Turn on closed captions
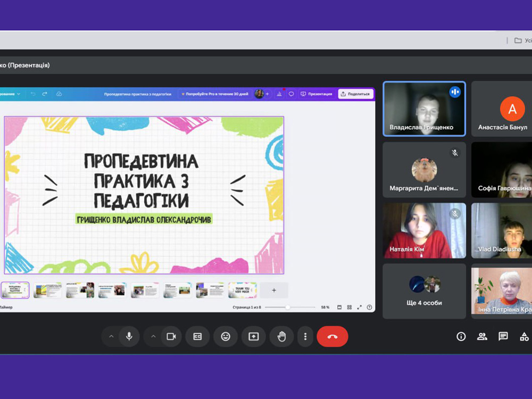 coord(197,337)
